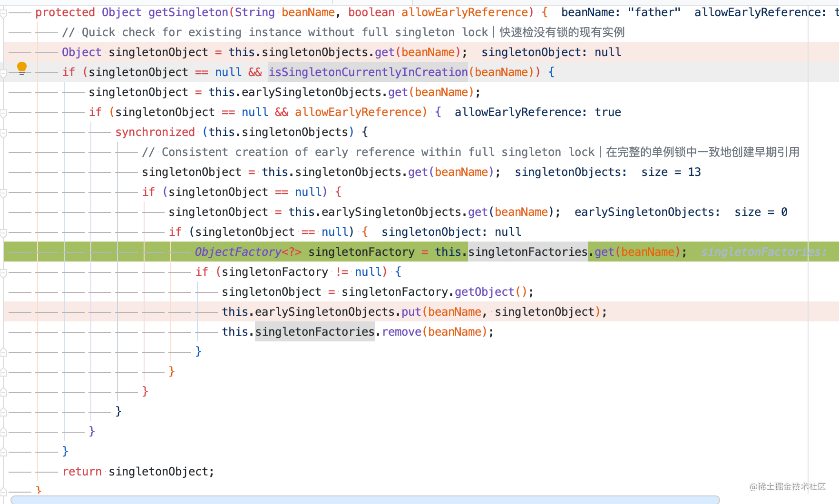839x504 pixels.
Task: Click the beanName: "father" debug hint
Action: [x=621, y=12]
